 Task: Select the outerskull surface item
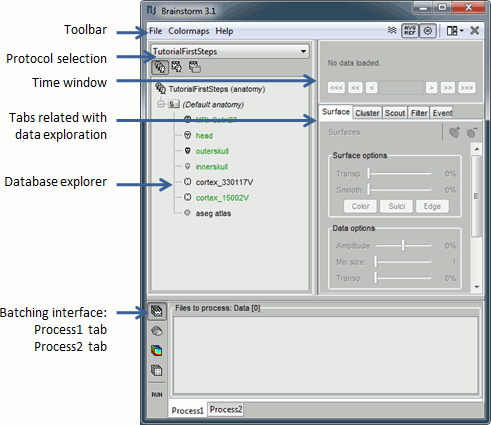212,151
